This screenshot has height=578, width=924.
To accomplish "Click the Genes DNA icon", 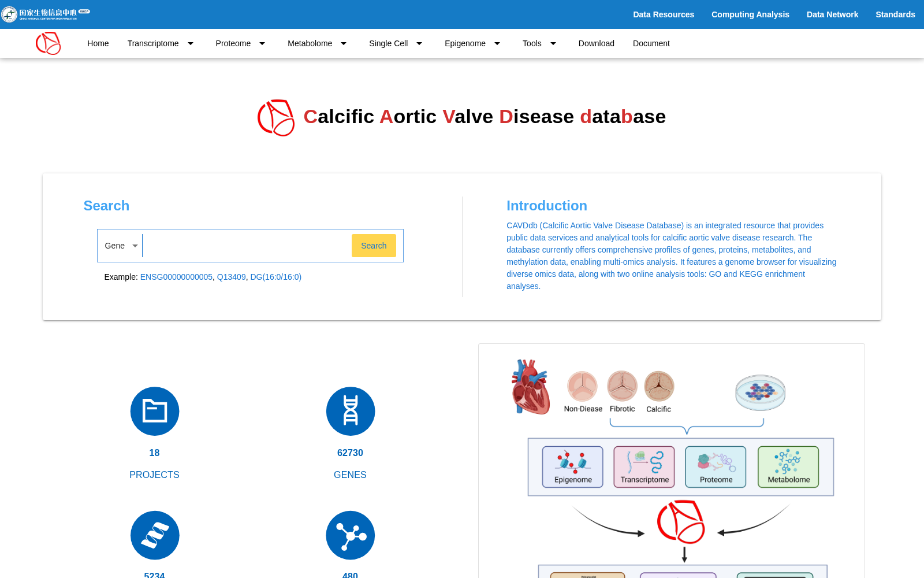I will coord(351,411).
